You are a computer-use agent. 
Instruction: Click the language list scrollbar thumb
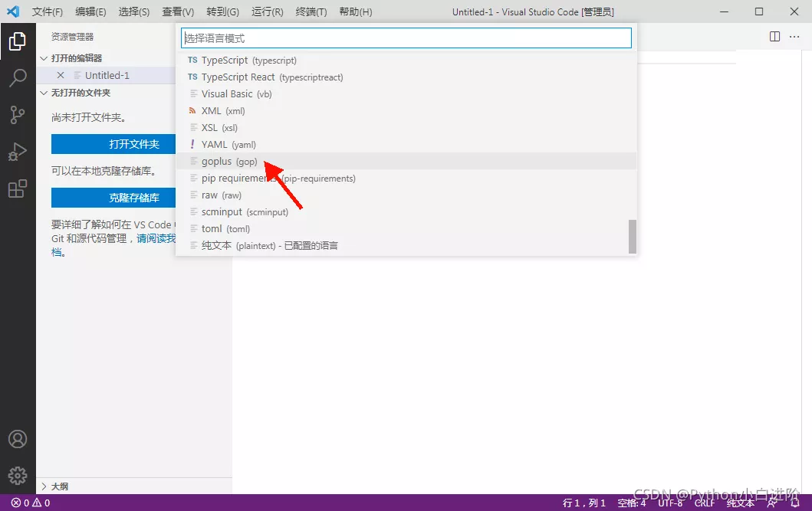coord(633,237)
